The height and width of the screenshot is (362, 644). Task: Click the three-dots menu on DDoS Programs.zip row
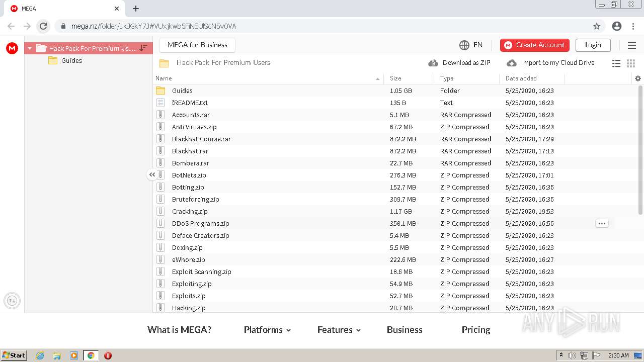point(602,223)
